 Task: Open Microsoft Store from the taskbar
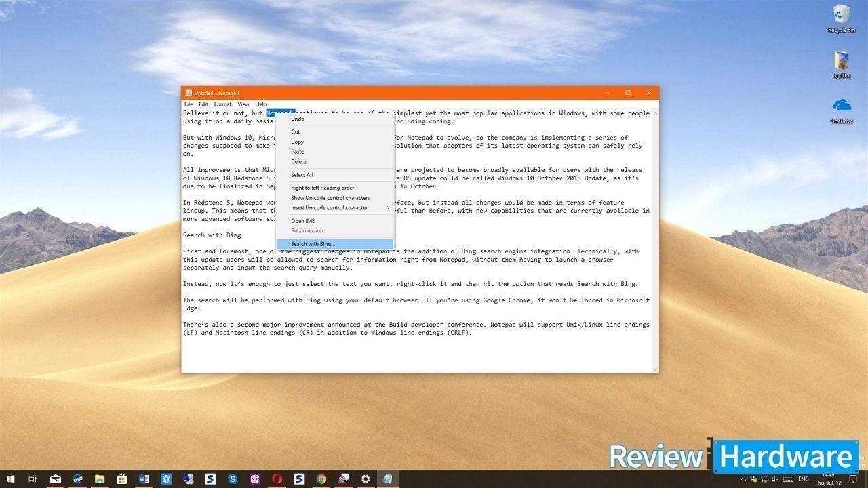(122, 479)
